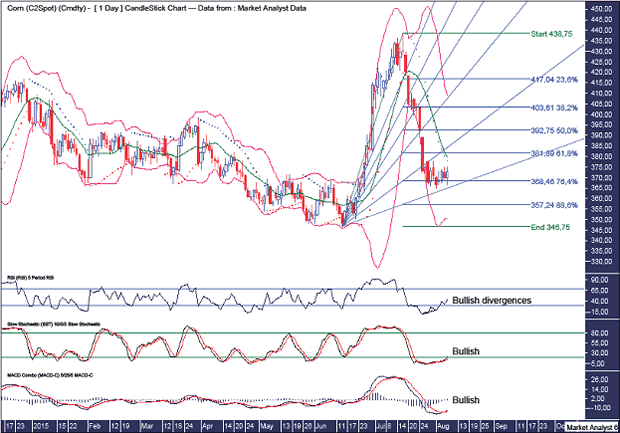Select the 417,04 23,6% retracement level
Viewport: 620px width, 433px height.
point(549,78)
